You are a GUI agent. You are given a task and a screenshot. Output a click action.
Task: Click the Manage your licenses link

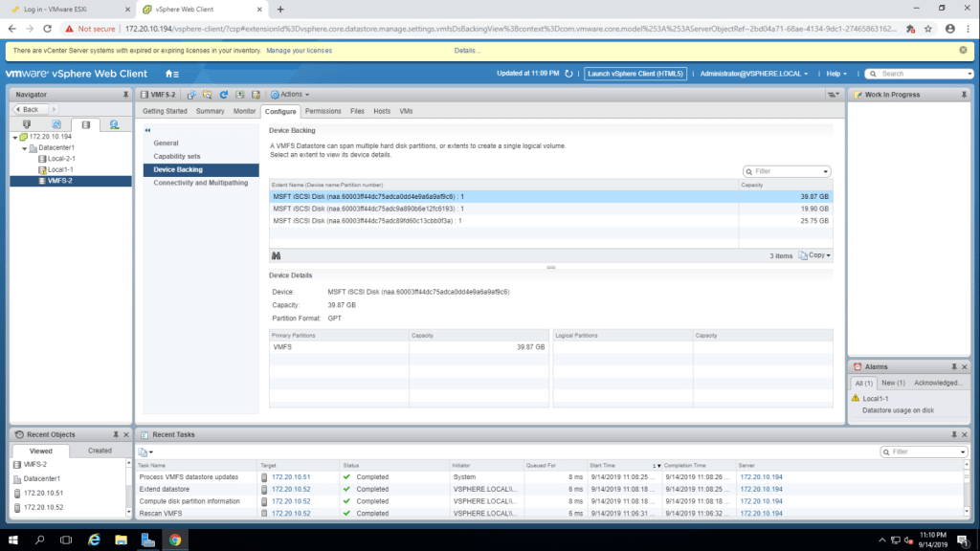click(299, 50)
